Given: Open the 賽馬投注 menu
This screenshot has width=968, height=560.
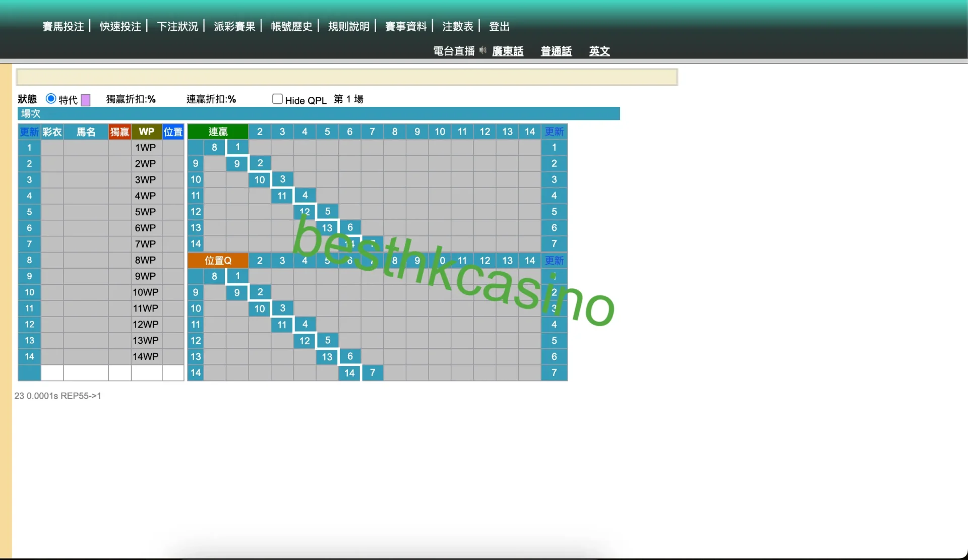Looking at the screenshot, I should (63, 26).
